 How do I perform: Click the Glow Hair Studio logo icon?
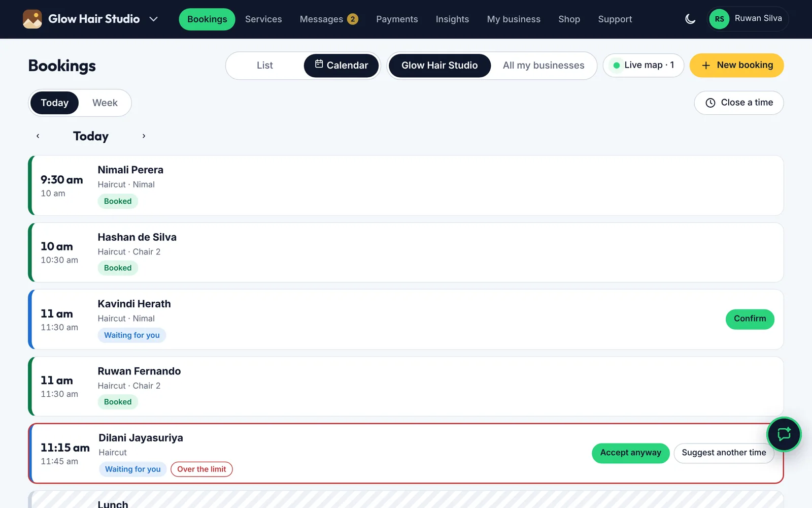tap(32, 19)
